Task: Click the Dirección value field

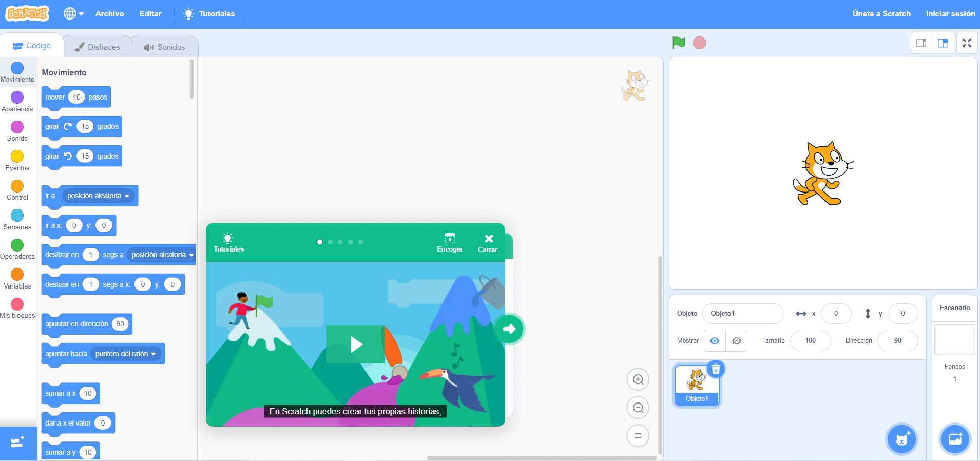Action: (x=897, y=341)
